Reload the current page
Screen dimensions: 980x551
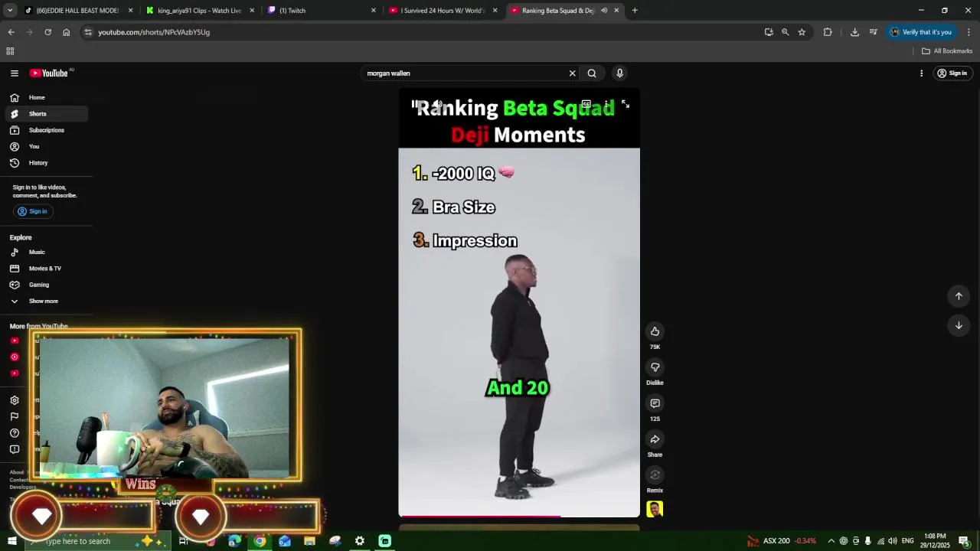47,32
